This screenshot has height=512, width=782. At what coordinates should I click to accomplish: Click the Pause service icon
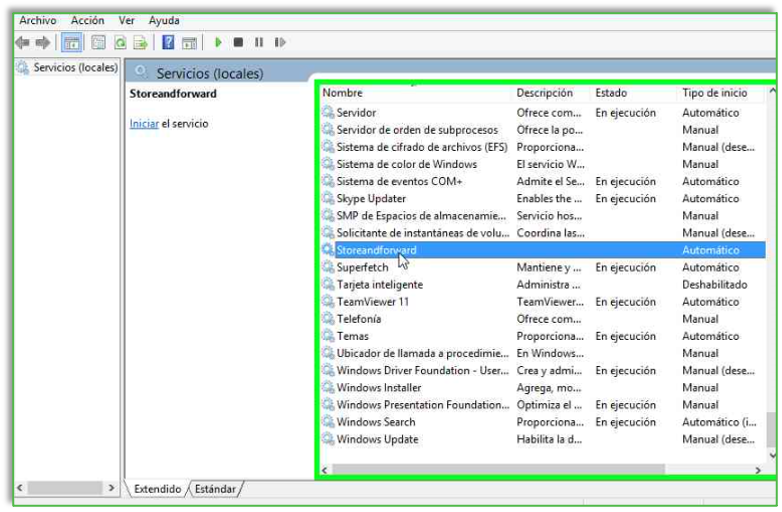point(259,43)
